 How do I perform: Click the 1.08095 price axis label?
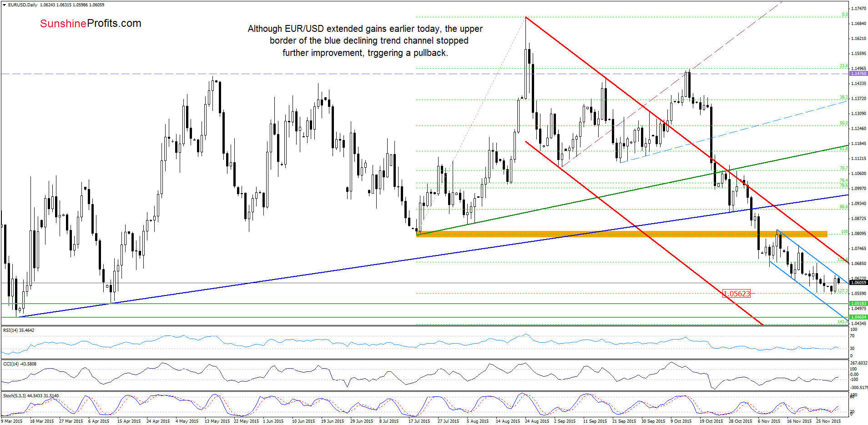coord(858,234)
